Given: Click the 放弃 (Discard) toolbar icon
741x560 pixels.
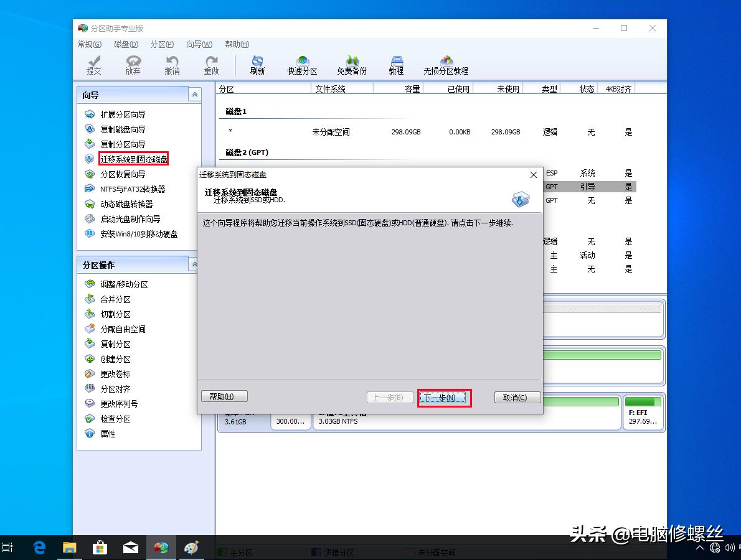Looking at the screenshot, I should pyautogui.click(x=133, y=64).
